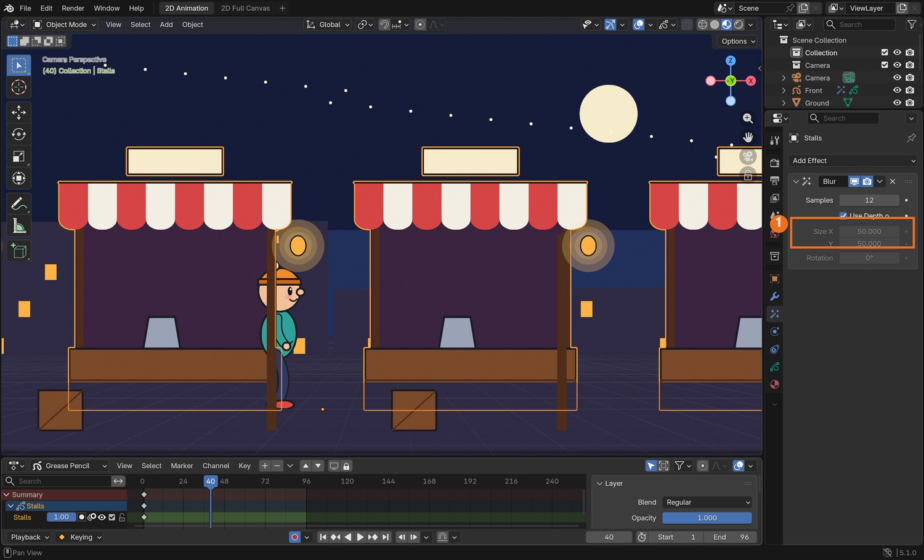Open the Playback popover
This screenshot has height=560, width=924.
(30, 537)
